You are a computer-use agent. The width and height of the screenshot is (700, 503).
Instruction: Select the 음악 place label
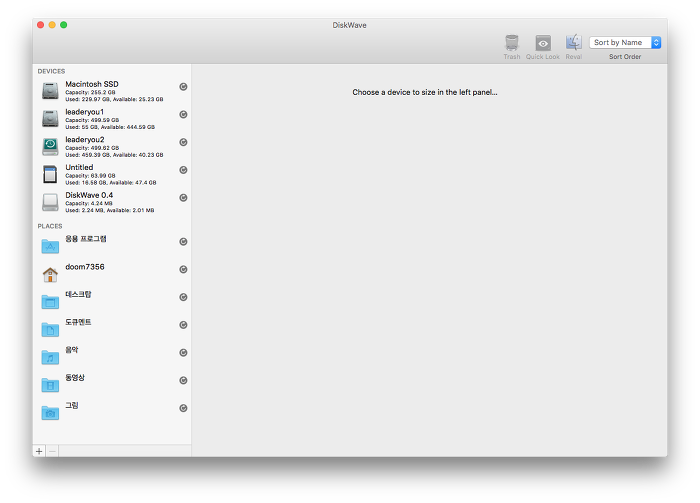pyautogui.click(x=71, y=349)
